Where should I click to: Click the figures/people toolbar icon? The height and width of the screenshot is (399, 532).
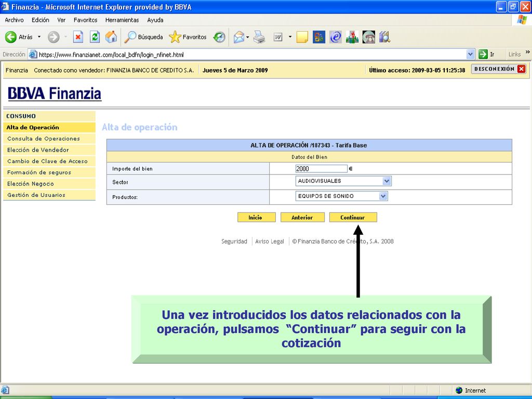[x=352, y=37]
